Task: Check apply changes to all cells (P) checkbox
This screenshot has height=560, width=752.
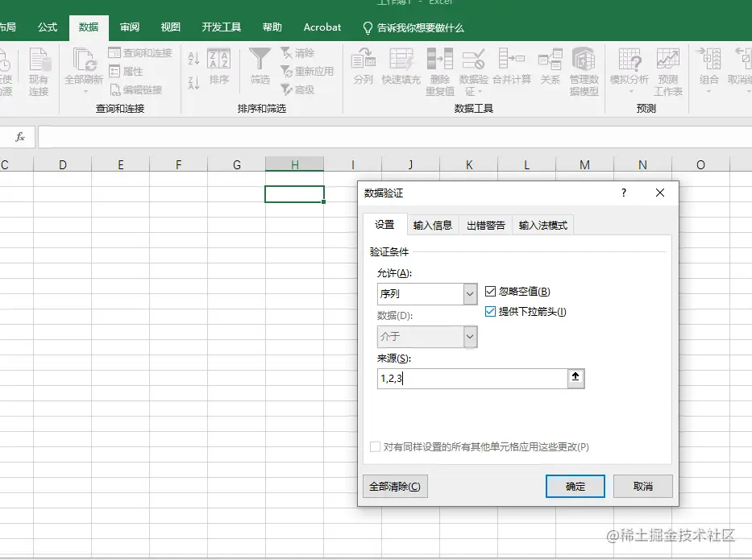Action: tap(375, 447)
